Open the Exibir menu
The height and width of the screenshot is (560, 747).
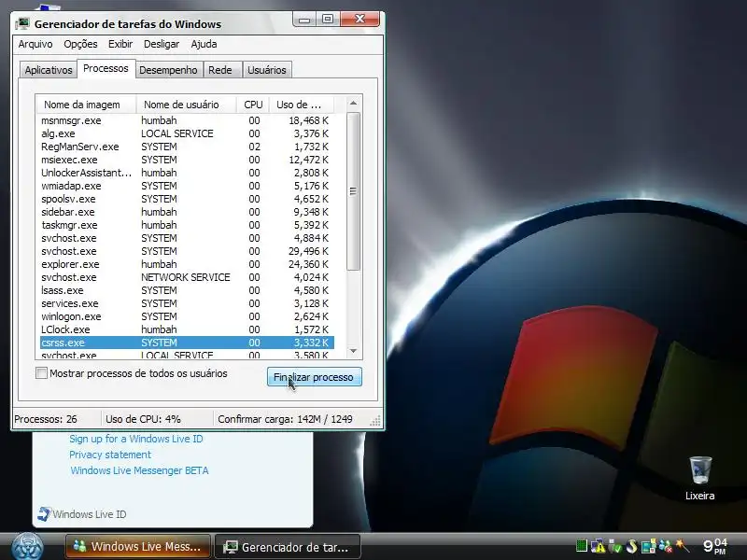pyautogui.click(x=120, y=44)
